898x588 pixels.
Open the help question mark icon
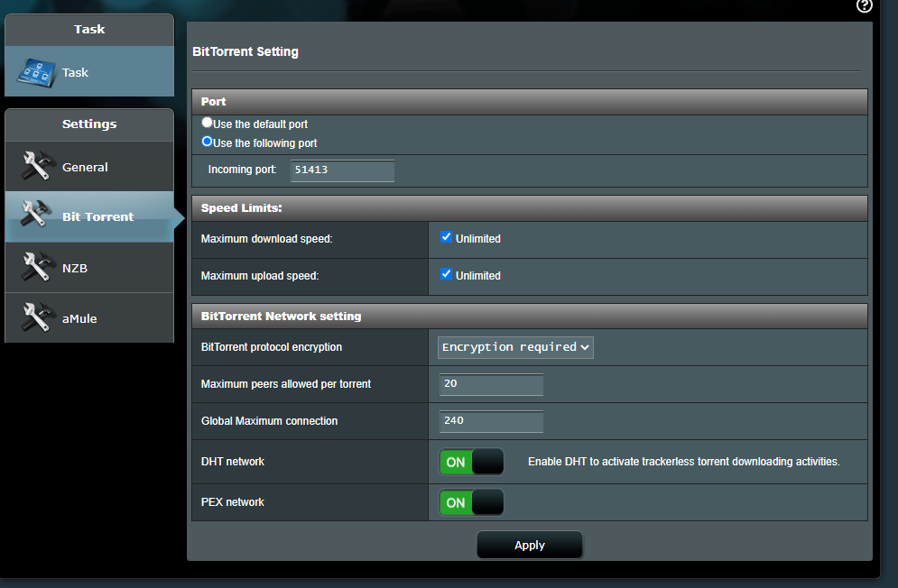[864, 5]
